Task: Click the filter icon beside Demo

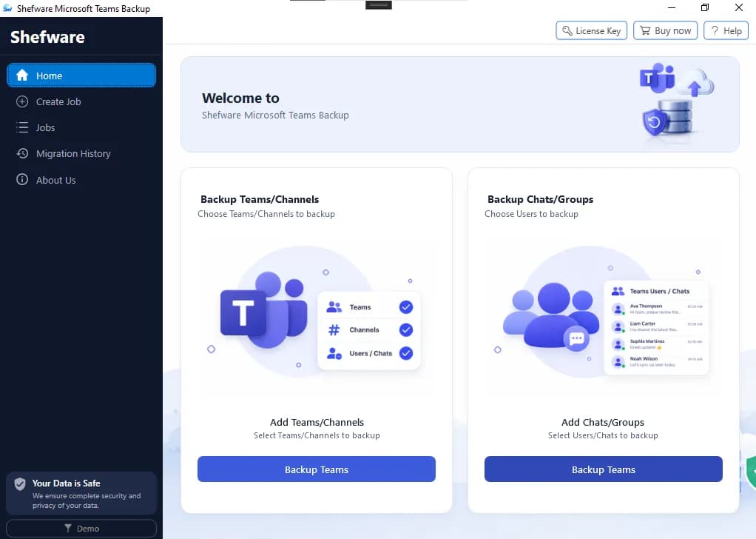Action: click(x=68, y=529)
